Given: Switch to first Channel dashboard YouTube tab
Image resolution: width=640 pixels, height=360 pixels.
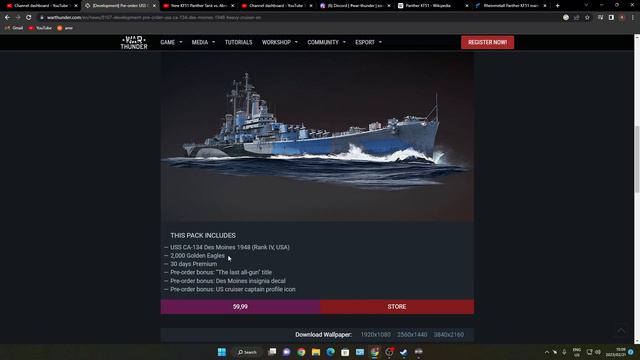Looking at the screenshot, I should (41, 6).
